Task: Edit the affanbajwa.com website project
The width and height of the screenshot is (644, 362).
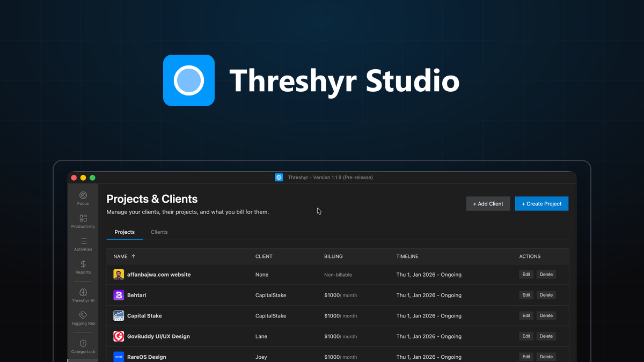Action: [x=526, y=275]
